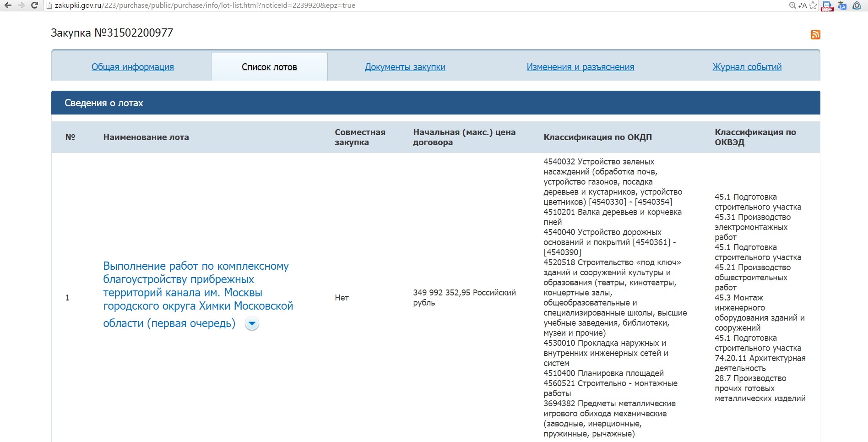This screenshot has width=868, height=442.
Task: Click the teal ring-shaped extension icon
Action: click(857, 5)
